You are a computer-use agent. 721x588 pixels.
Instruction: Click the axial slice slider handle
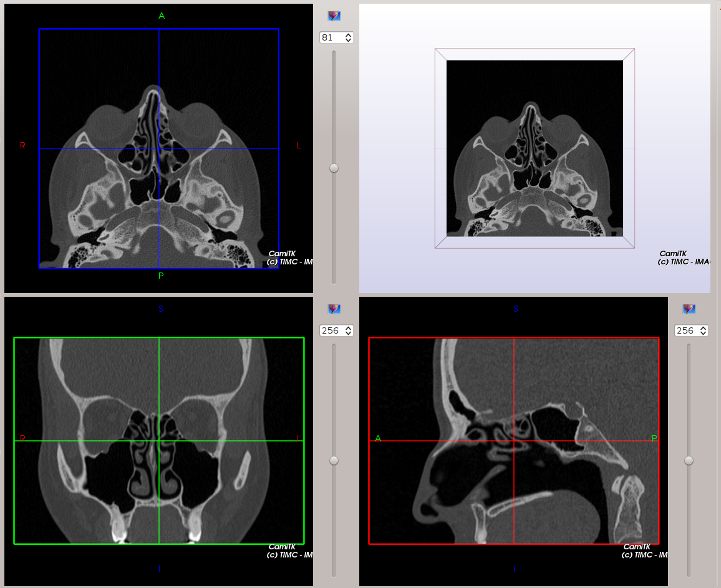[x=334, y=167]
